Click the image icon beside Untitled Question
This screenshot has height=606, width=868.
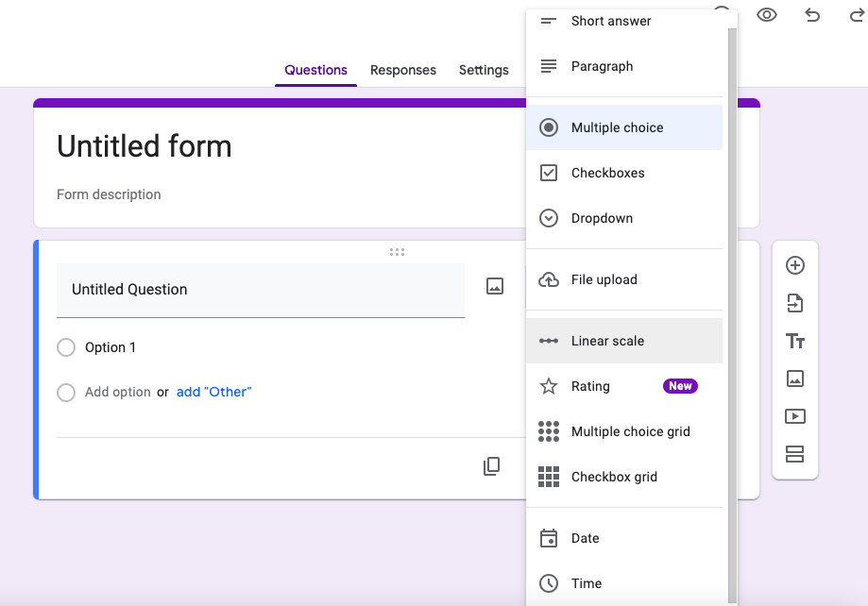tap(495, 286)
